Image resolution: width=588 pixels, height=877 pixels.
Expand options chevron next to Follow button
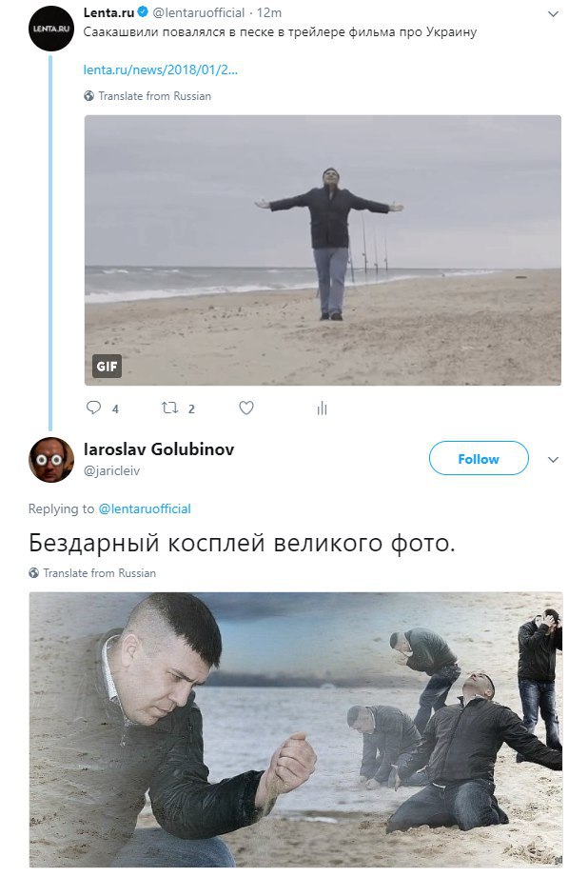pos(553,460)
